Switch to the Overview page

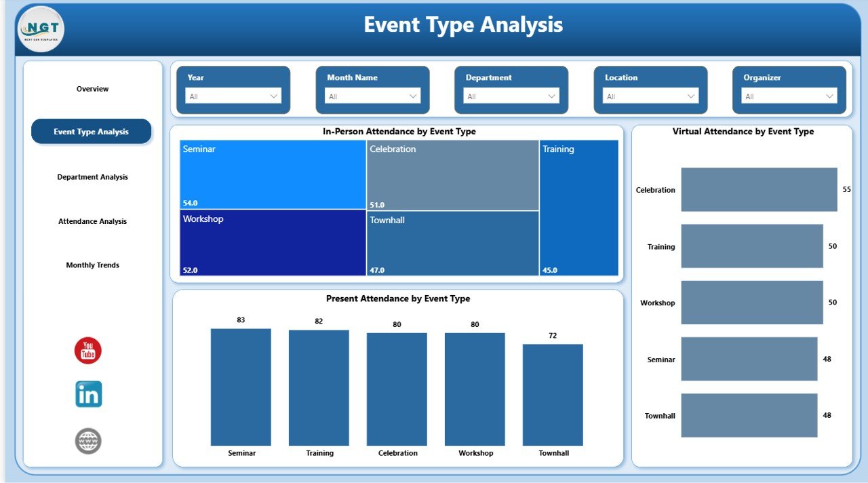92,88
